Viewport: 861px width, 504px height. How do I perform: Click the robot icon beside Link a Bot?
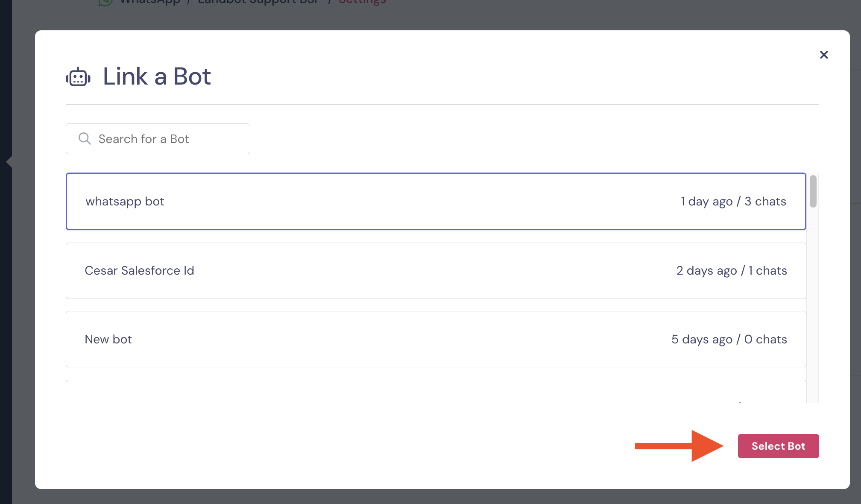pyautogui.click(x=78, y=77)
